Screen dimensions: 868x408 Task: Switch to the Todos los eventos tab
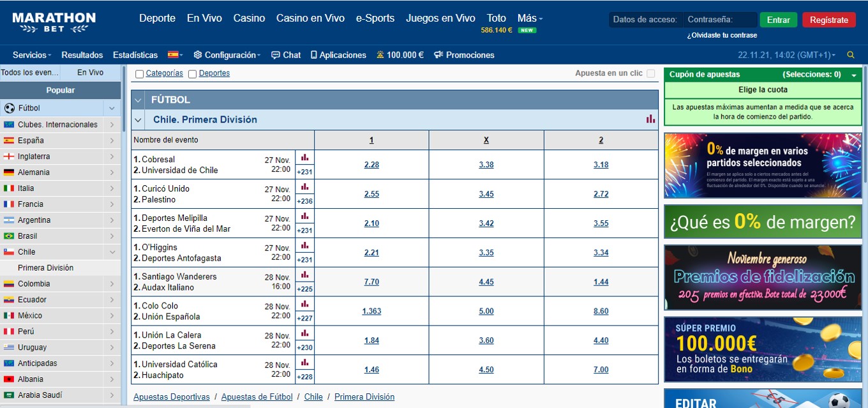[x=30, y=73]
